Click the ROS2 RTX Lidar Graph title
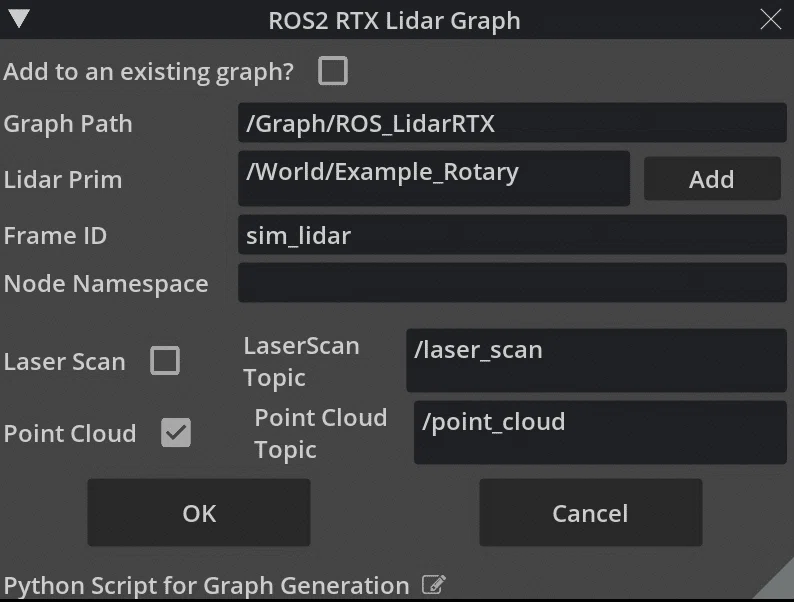 tap(394, 21)
